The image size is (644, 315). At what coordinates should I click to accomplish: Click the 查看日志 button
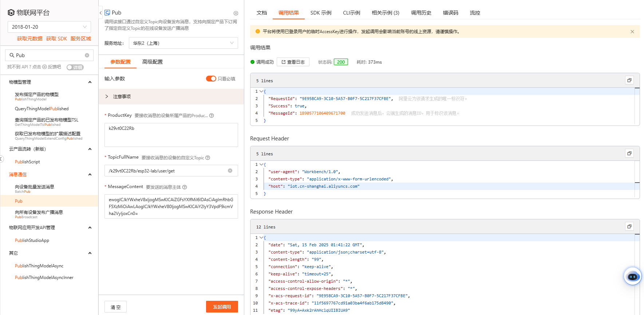click(293, 62)
